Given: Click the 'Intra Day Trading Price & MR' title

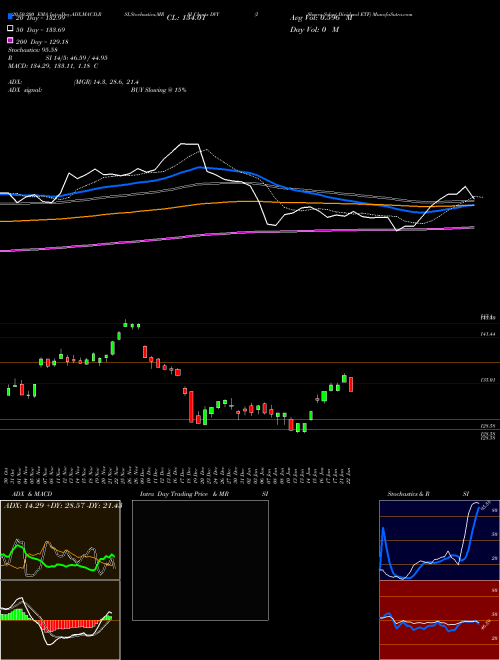Looking at the screenshot, I should (184, 494).
